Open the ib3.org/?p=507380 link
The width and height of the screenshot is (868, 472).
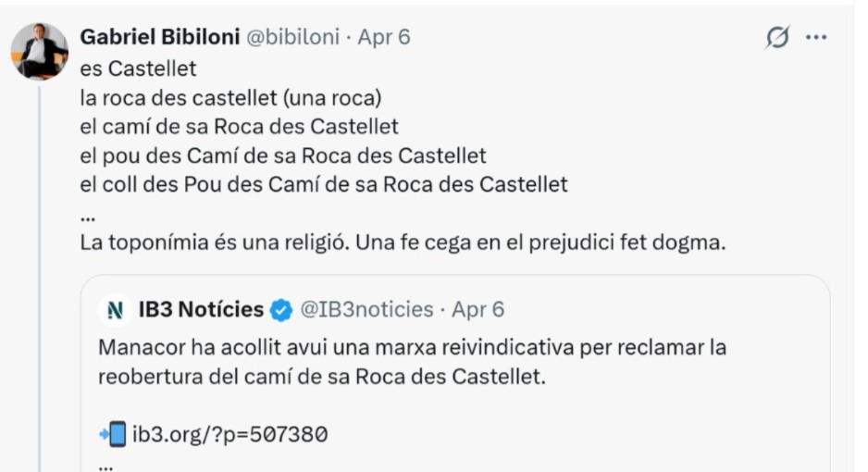pyautogui.click(x=230, y=433)
